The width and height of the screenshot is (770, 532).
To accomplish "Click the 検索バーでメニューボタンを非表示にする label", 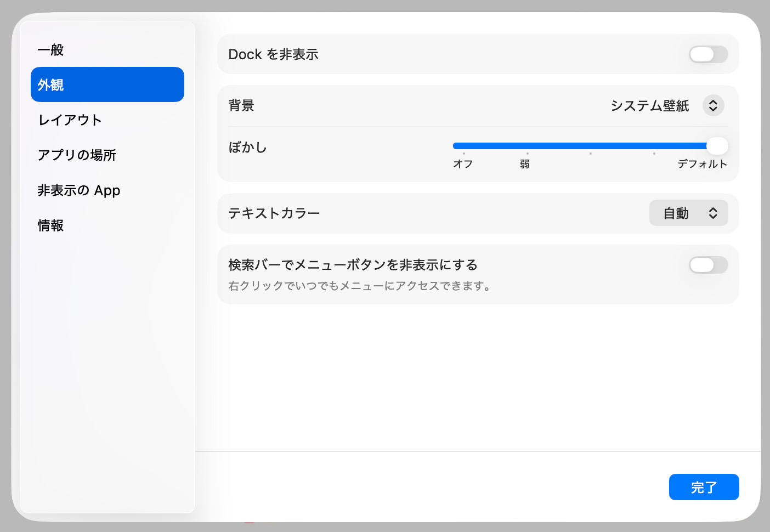I will click(353, 265).
